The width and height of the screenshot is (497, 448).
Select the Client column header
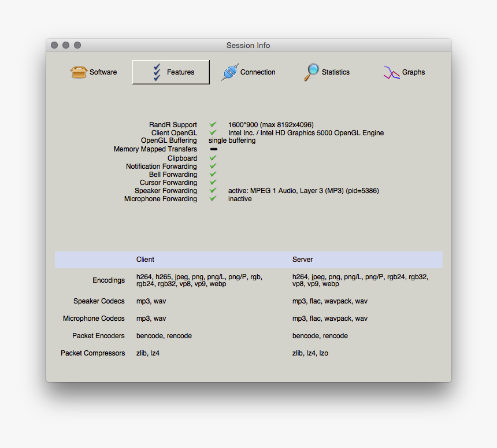click(145, 260)
